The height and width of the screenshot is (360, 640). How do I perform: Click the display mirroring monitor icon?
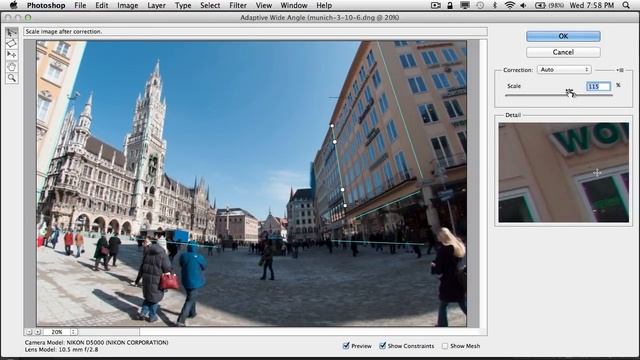[x=465, y=5]
